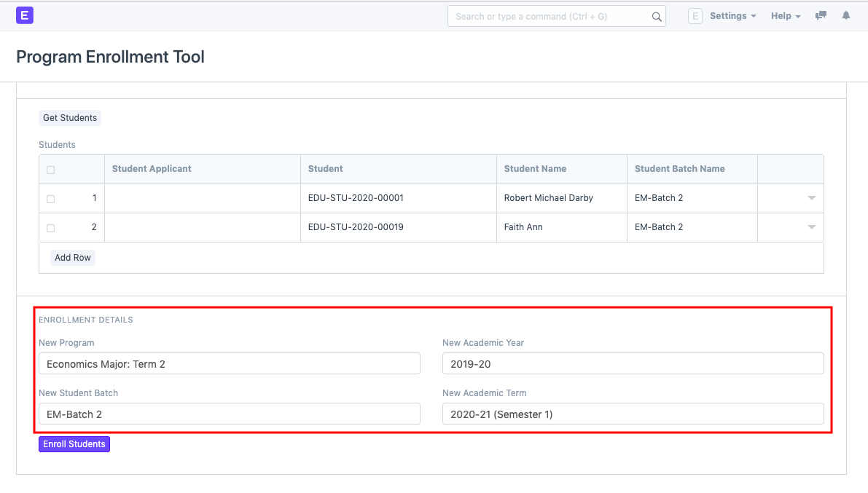Open the New Academic Term dropdown field
Viewport: 868px width, 493px height.
633,414
